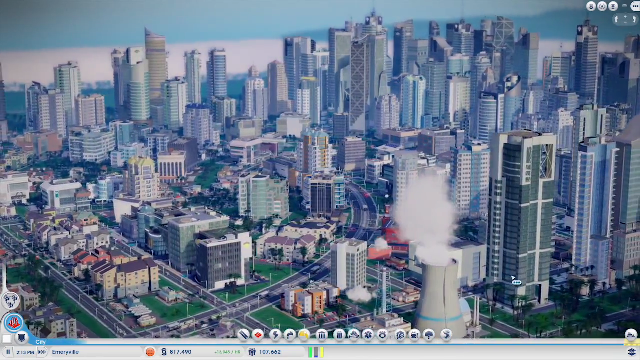The width and height of the screenshot is (640, 360).
Task: Open the Police badge menu
Action: (x=382, y=335)
